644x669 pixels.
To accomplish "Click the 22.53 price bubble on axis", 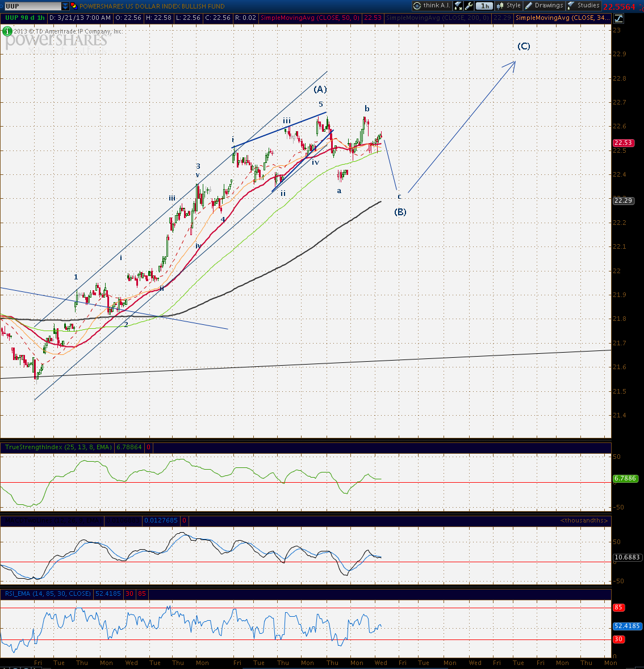I will 623,143.
